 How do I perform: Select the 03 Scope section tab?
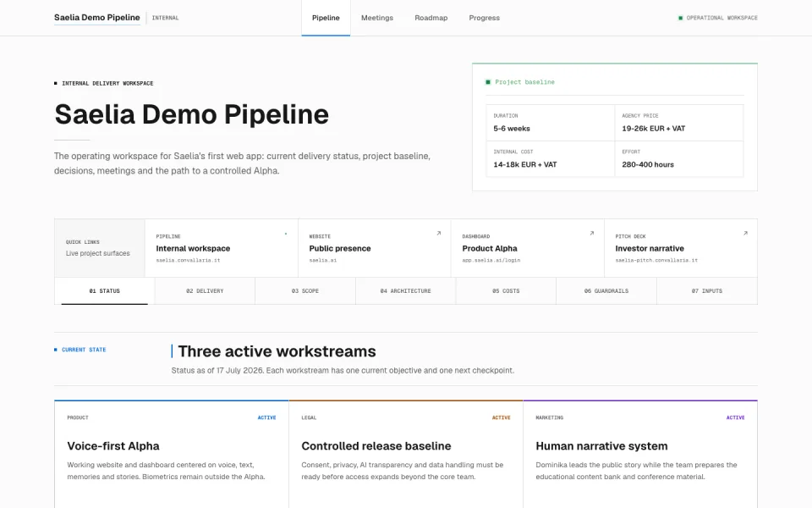[305, 290]
